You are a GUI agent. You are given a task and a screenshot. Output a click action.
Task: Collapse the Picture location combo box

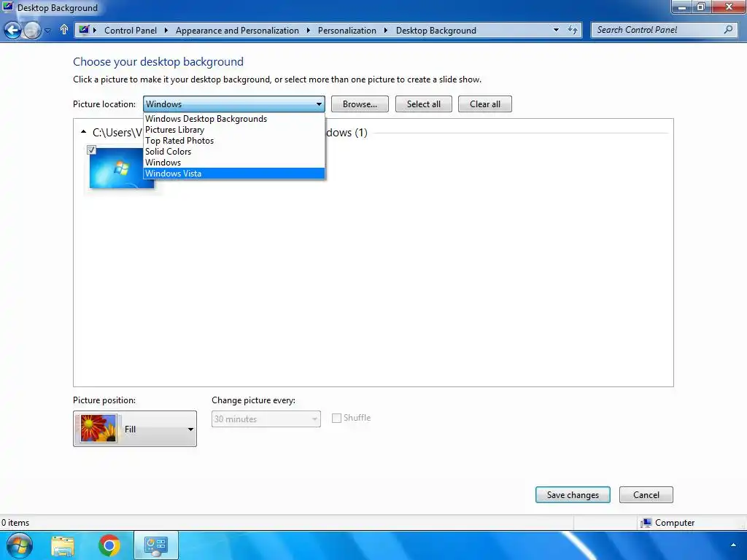tap(234, 104)
